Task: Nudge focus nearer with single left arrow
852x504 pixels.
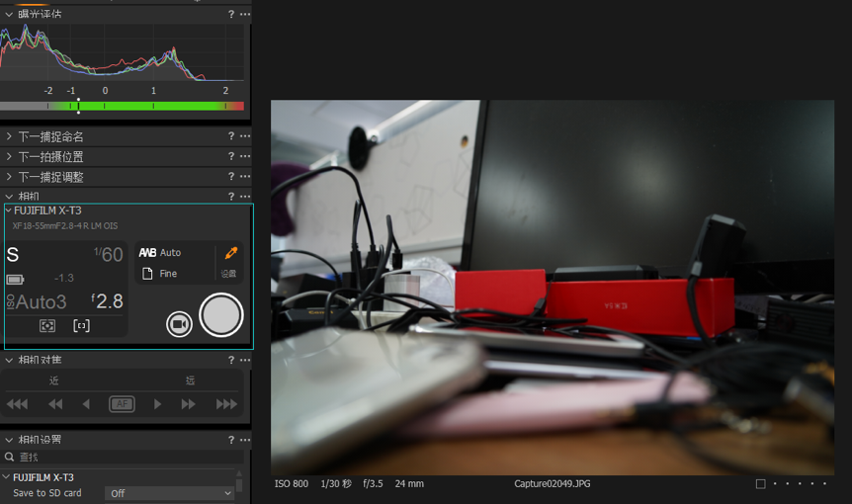Action: [86, 404]
